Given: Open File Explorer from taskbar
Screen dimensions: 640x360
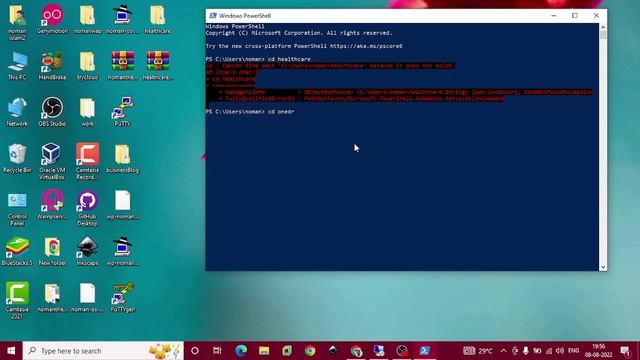Looking at the screenshot, I should 264,351.
